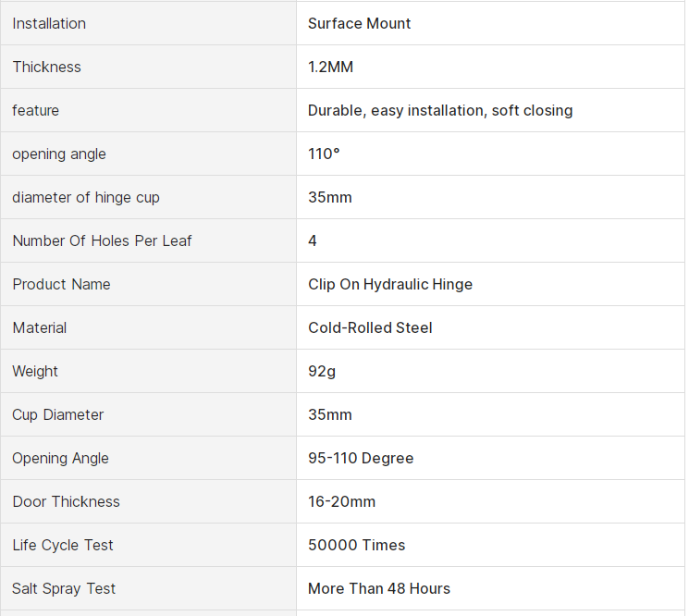Click "Durable, easy installation, soft closing" text
The image size is (689, 616).
tap(440, 110)
